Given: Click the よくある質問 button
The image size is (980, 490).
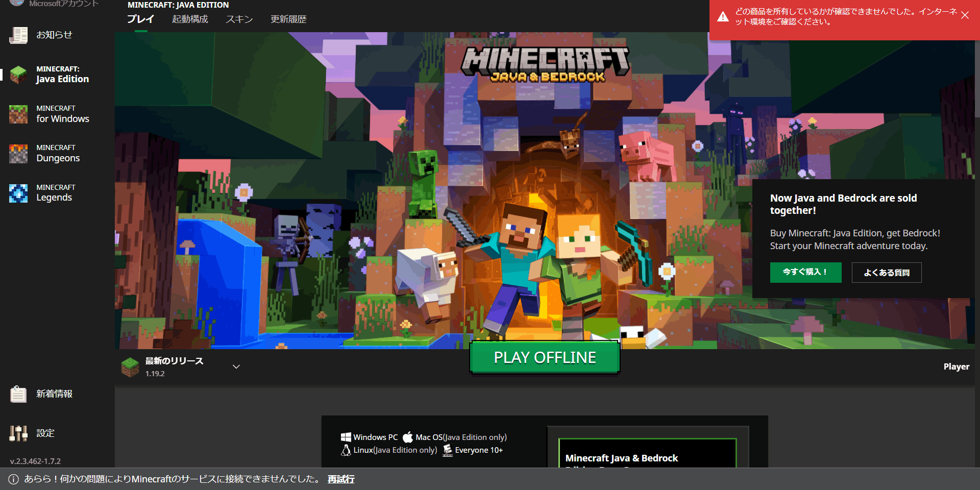Looking at the screenshot, I should pos(887,273).
